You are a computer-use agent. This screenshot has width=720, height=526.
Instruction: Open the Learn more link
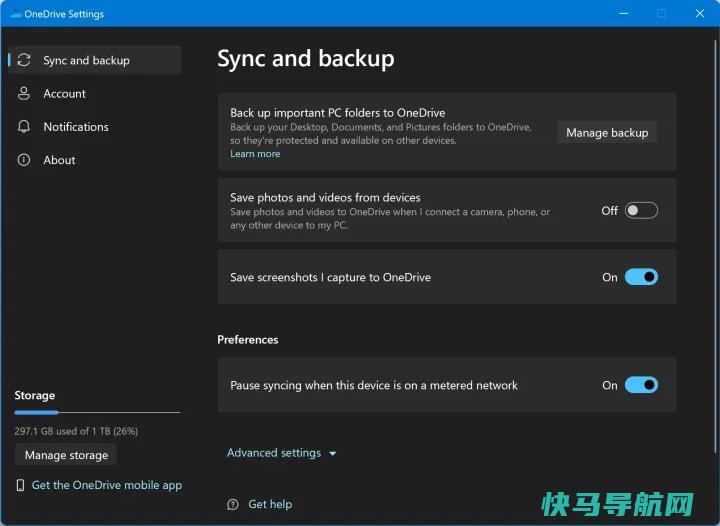coord(255,154)
